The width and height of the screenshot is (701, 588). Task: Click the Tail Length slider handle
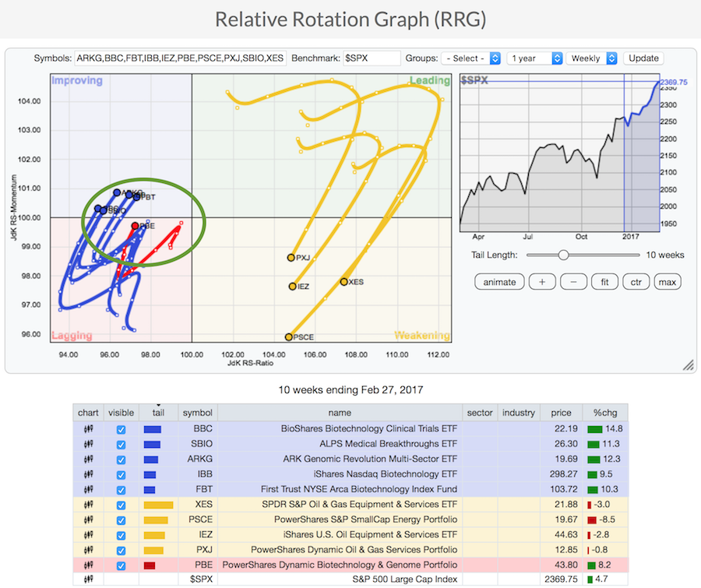coord(563,255)
